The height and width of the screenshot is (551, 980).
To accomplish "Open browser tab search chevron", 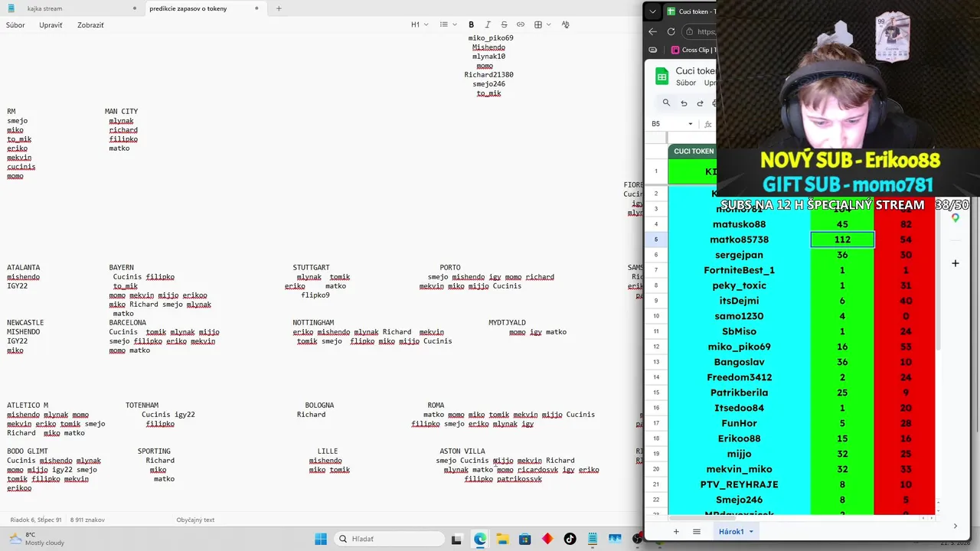I will [652, 11].
